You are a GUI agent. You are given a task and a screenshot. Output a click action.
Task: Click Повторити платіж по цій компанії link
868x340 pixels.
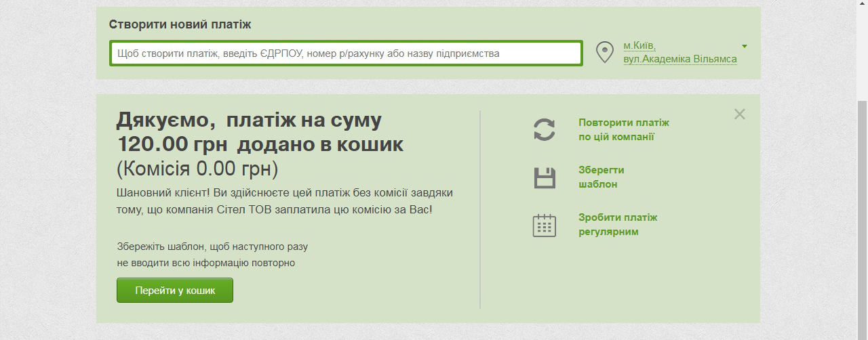624,129
